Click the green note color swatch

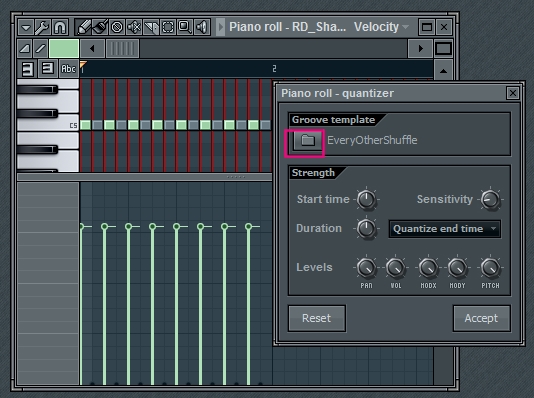pyautogui.click(x=64, y=48)
